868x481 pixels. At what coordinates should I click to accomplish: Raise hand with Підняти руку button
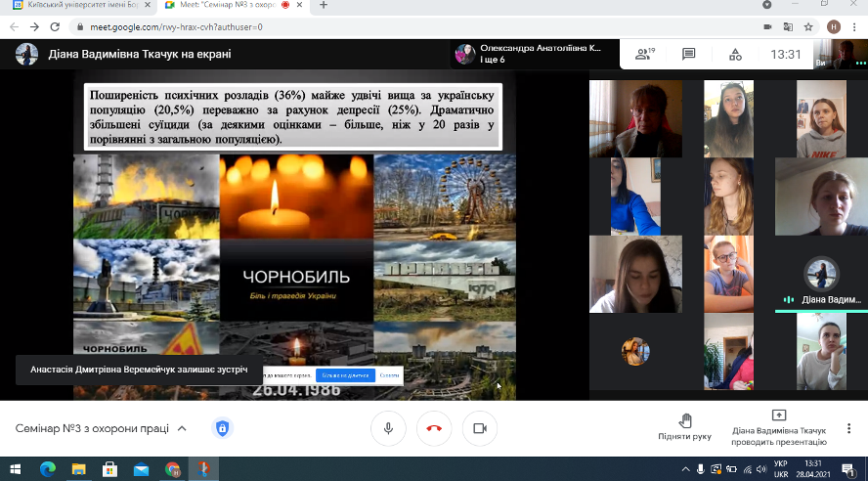(685, 427)
